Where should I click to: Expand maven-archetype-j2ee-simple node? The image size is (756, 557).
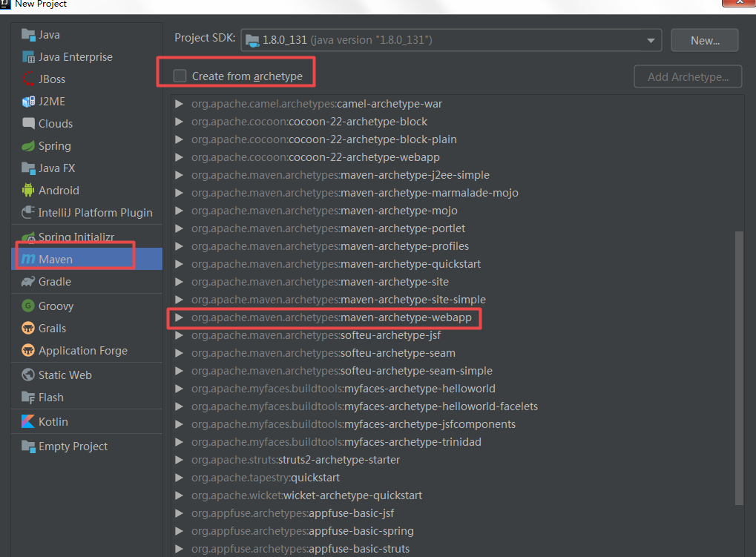pos(179,175)
